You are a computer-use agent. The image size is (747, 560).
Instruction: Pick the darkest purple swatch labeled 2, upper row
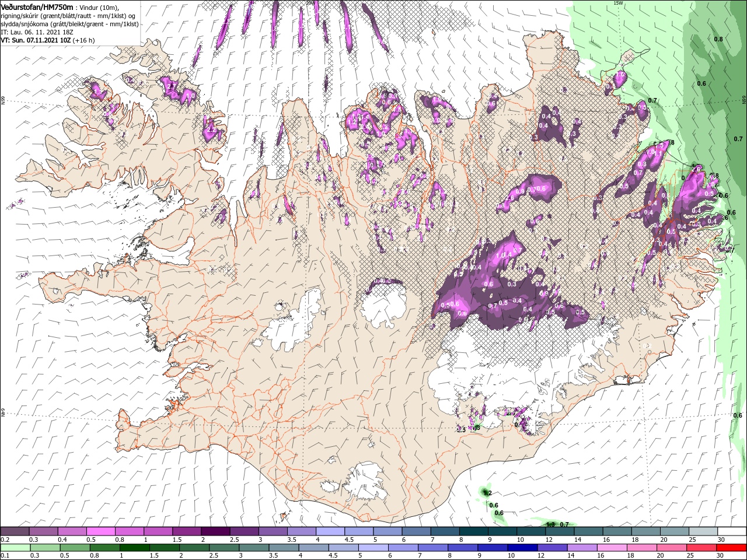click(215, 531)
